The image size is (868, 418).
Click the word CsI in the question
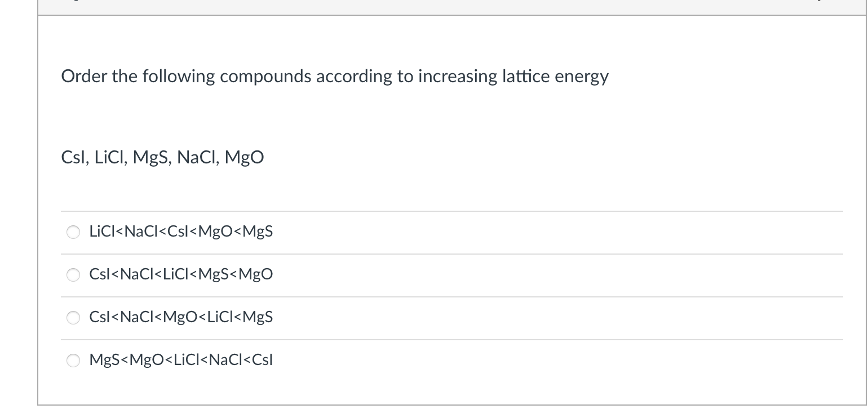[73, 157]
